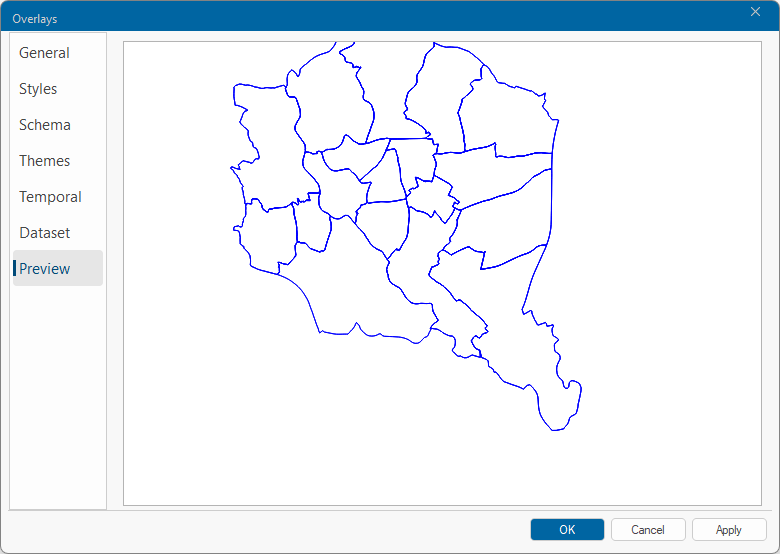This screenshot has height=554, width=780.
Task: Go to the Themes tab
Action: click(45, 161)
